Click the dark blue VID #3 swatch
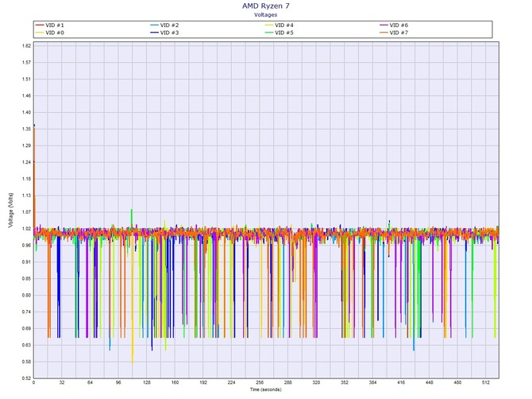 tap(154, 33)
